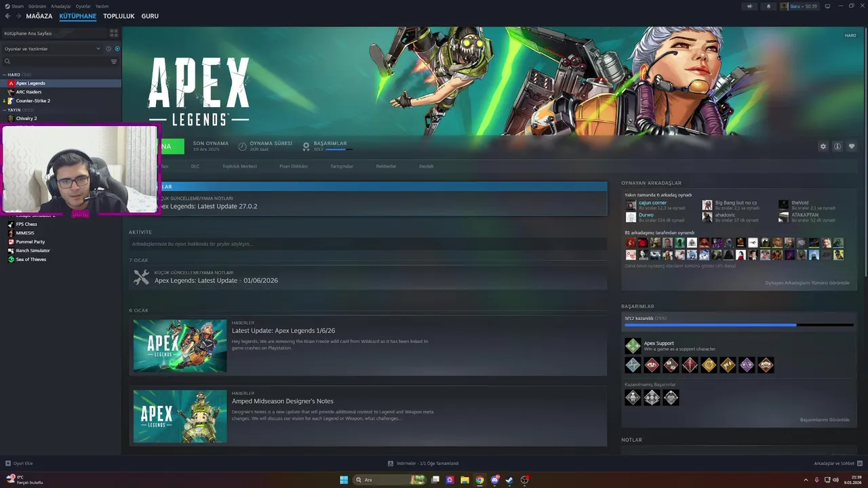The width and height of the screenshot is (868, 488).
Task: Click the recent activity clock filter icon
Action: [108, 49]
